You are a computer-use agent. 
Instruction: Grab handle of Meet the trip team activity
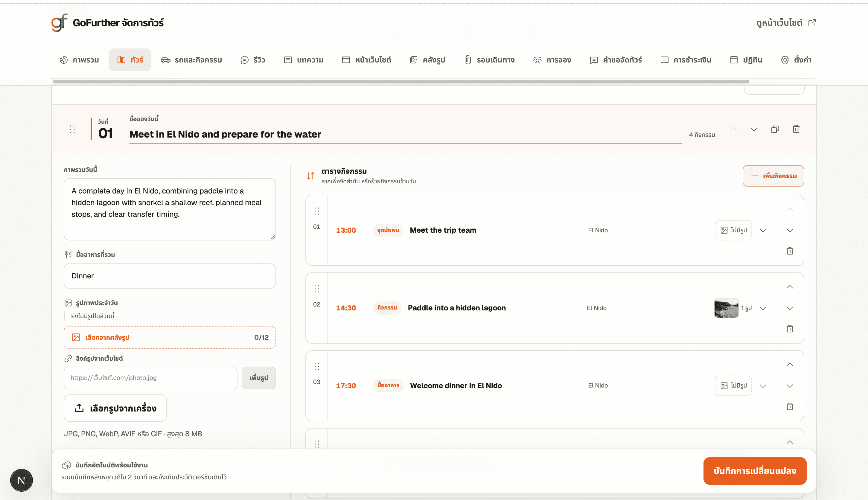[317, 211]
